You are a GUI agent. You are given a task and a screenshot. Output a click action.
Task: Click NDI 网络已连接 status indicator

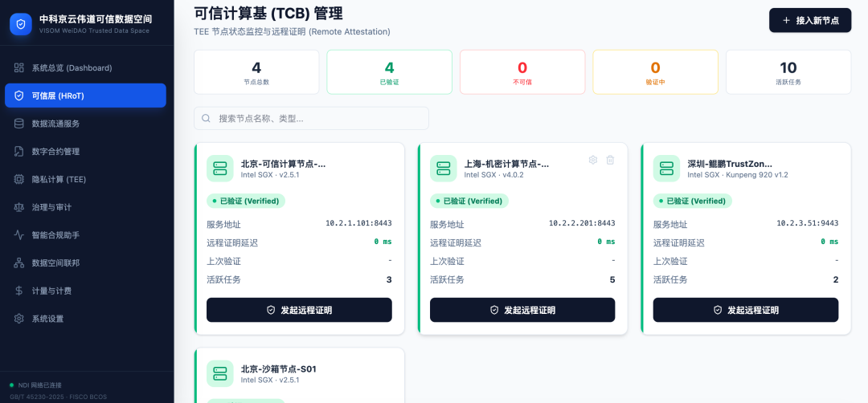[37, 385]
